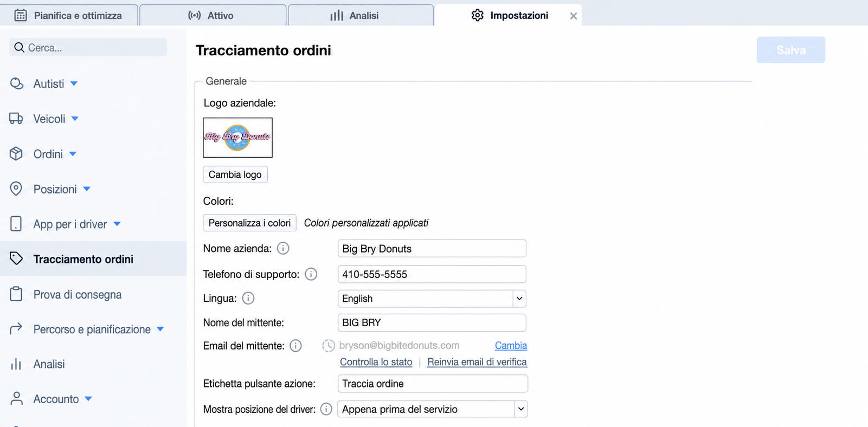Click the info icon next to Lingua
The height and width of the screenshot is (427, 868).
pos(248,298)
